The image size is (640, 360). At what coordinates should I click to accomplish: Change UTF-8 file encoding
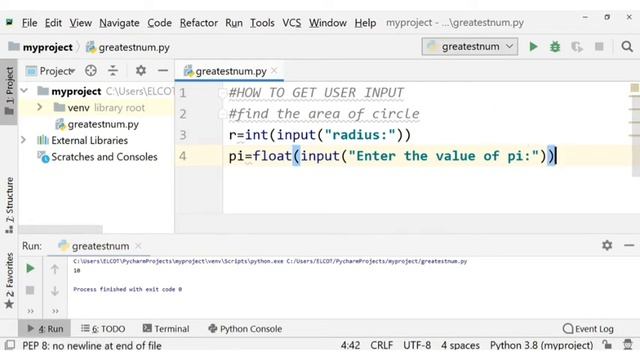tap(417, 345)
